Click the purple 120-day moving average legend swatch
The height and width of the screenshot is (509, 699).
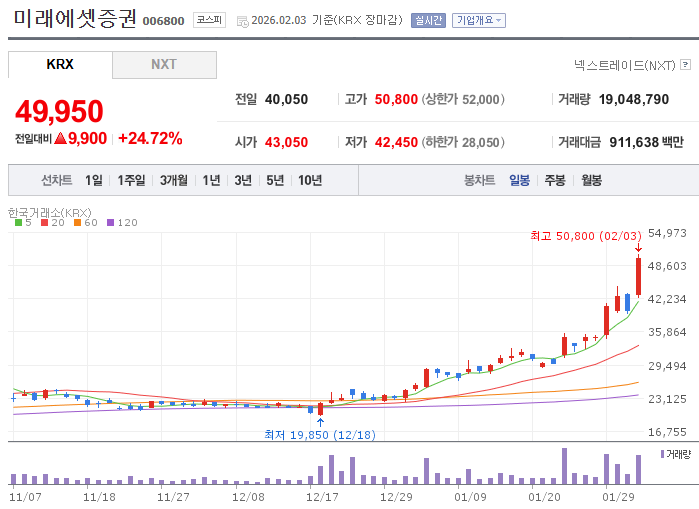click(x=111, y=222)
